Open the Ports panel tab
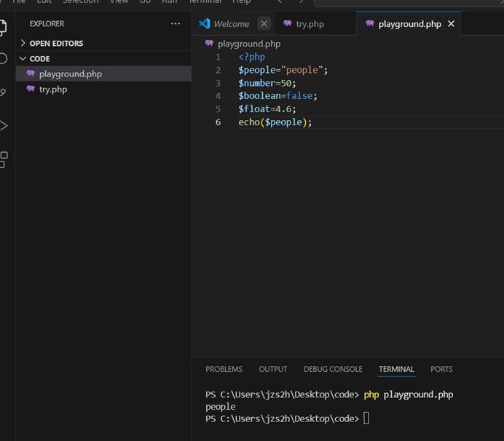The image size is (504, 441). pos(441,369)
